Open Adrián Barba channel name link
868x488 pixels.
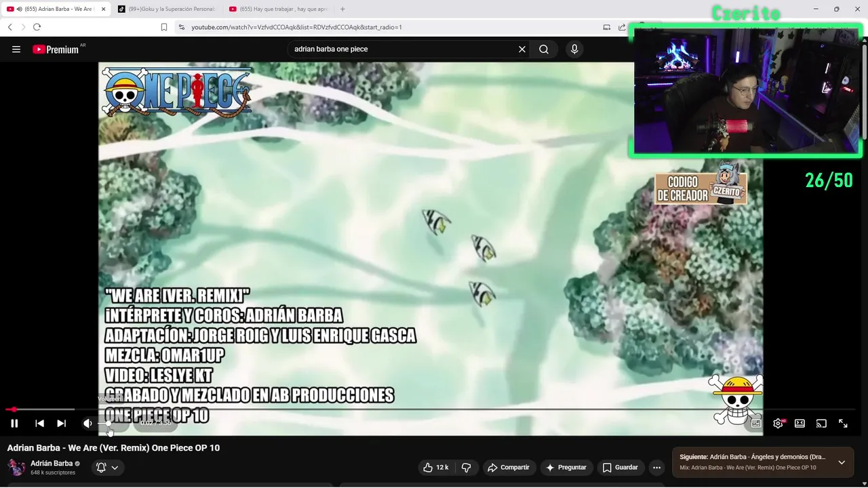(52, 464)
